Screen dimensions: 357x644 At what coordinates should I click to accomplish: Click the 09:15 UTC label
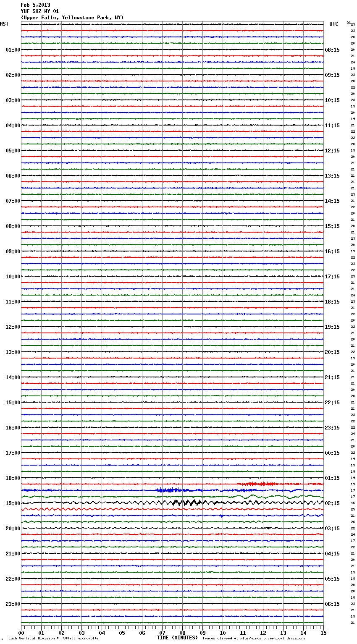point(332,75)
